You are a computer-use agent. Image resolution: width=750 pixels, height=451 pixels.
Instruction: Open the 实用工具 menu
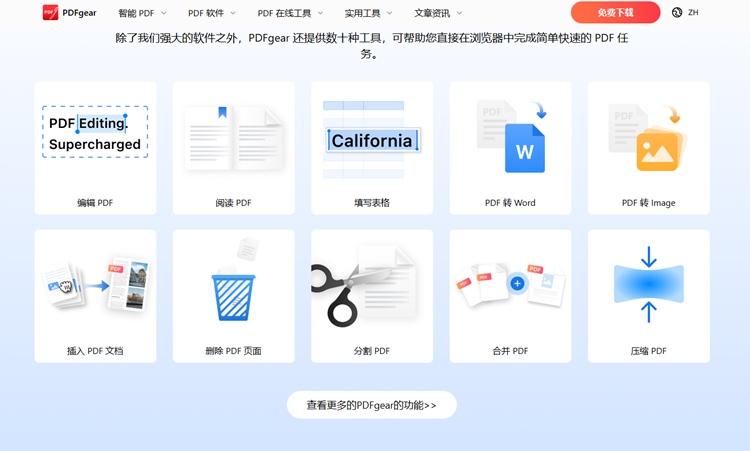pos(363,13)
